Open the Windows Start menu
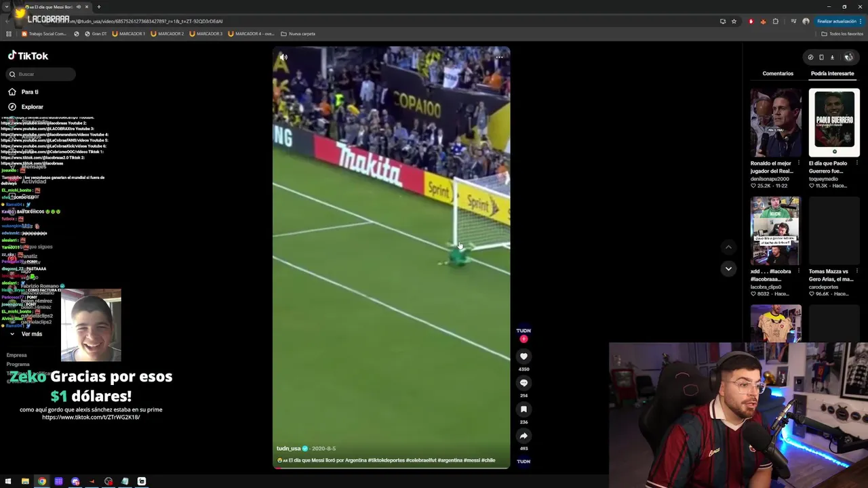The image size is (868, 488). [9, 481]
